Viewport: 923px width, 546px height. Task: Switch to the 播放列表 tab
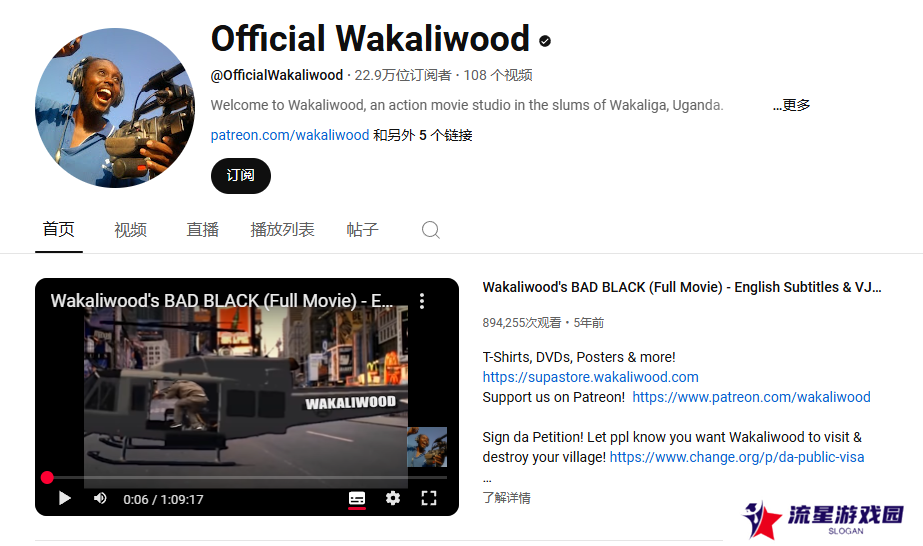283,230
